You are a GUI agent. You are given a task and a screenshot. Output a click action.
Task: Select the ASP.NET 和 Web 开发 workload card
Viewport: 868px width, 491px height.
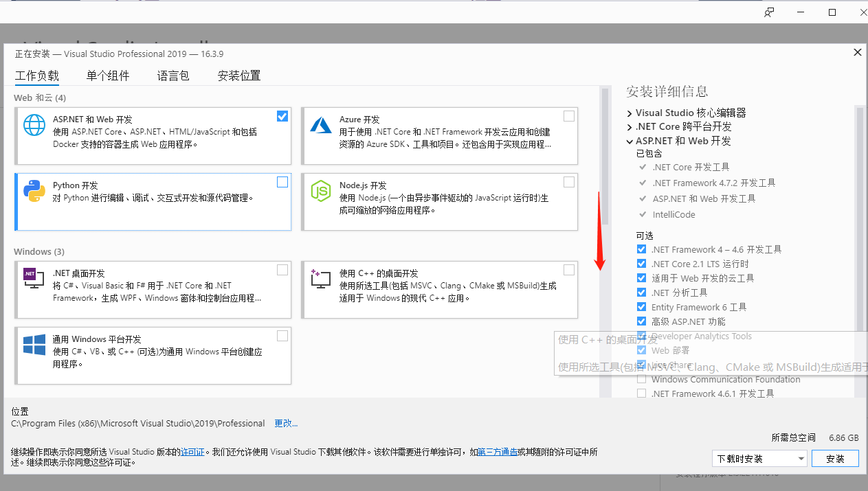[153, 135]
